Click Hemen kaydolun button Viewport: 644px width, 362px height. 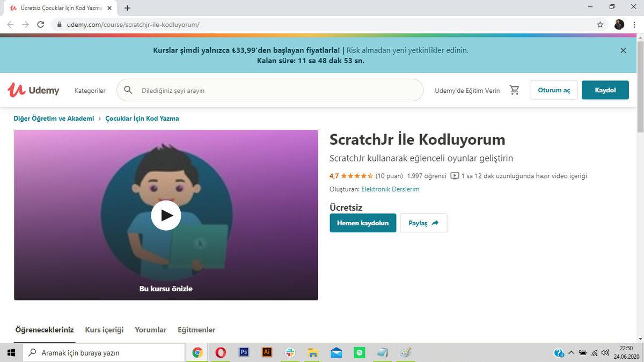click(x=363, y=223)
